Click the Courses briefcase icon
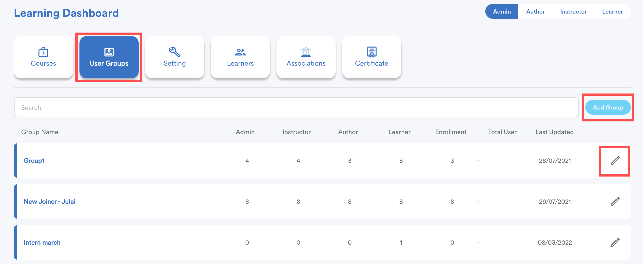Screen dimensions: 644x264 (x=43, y=52)
